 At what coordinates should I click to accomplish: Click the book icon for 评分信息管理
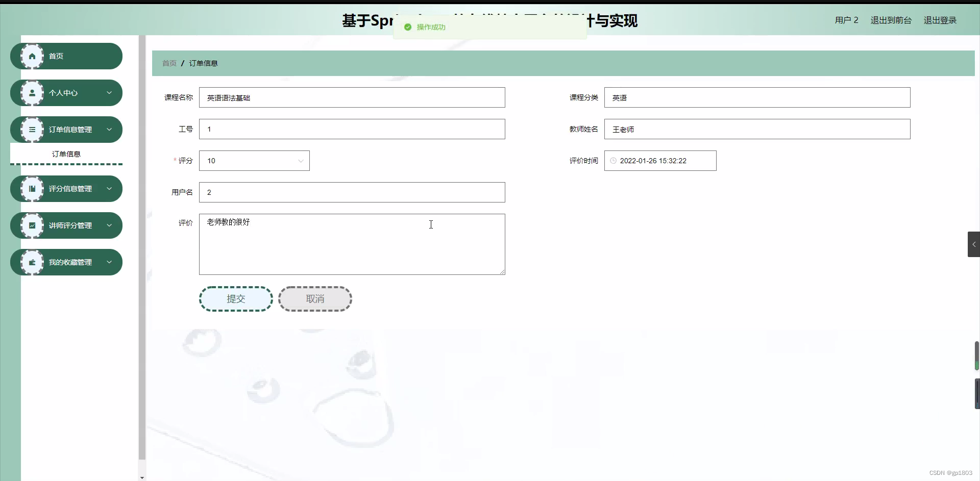tap(32, 189)
